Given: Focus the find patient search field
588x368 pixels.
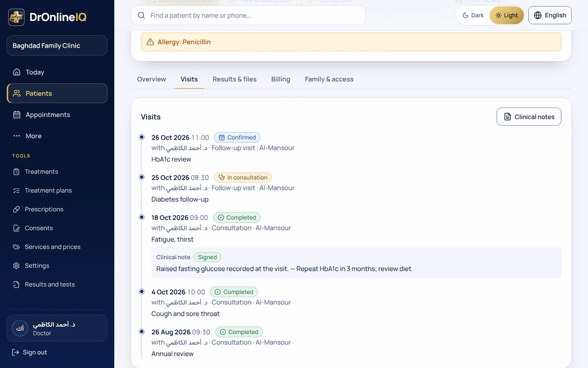Looking at the screenshot, I should pos(248,16).
